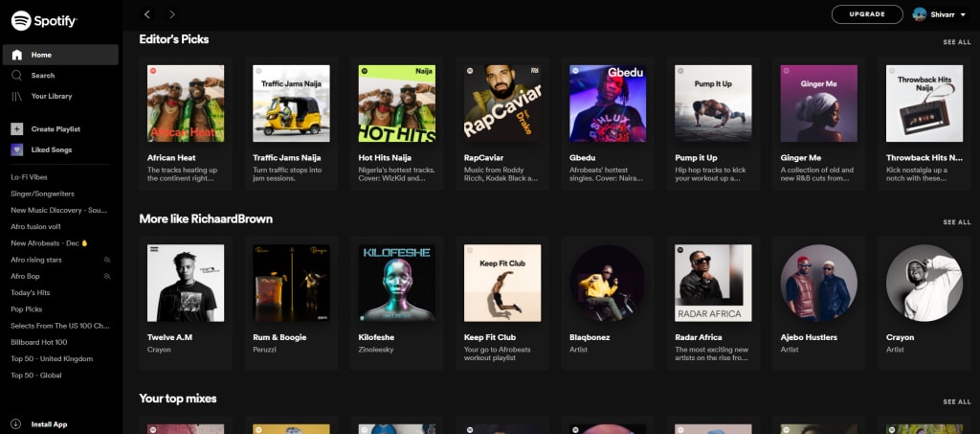See all Editor's Picks
980x434 pixels.
957,42
